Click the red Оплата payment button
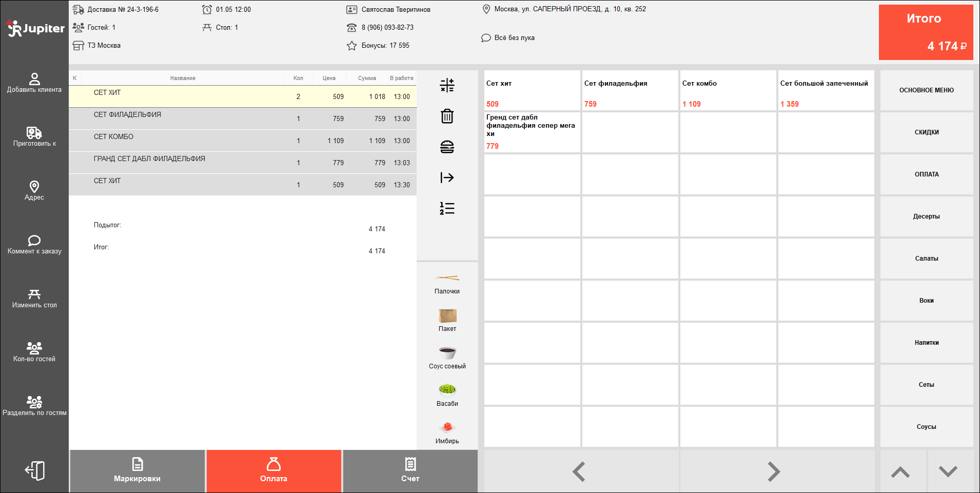The image size is (980, 493). tap(274, 471)
